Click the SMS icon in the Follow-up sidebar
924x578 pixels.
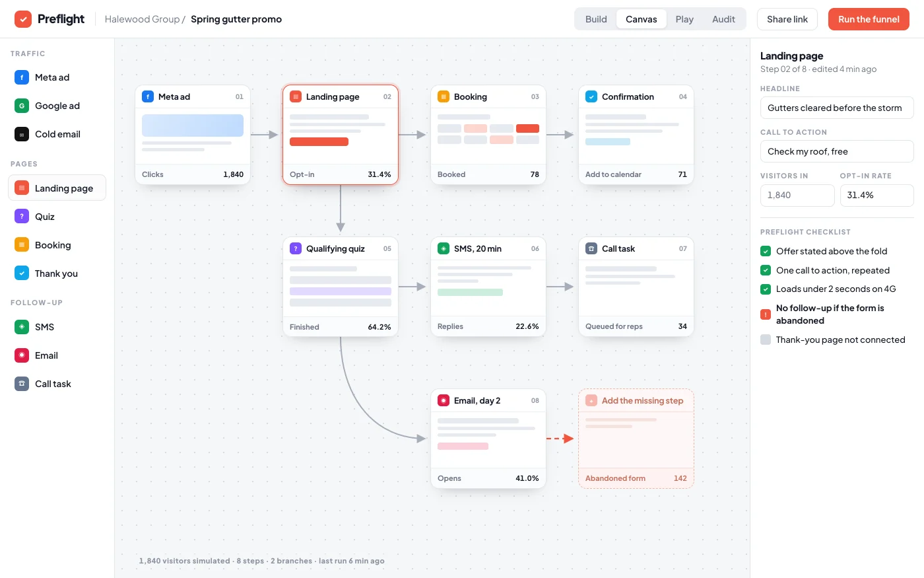(22, 327)
